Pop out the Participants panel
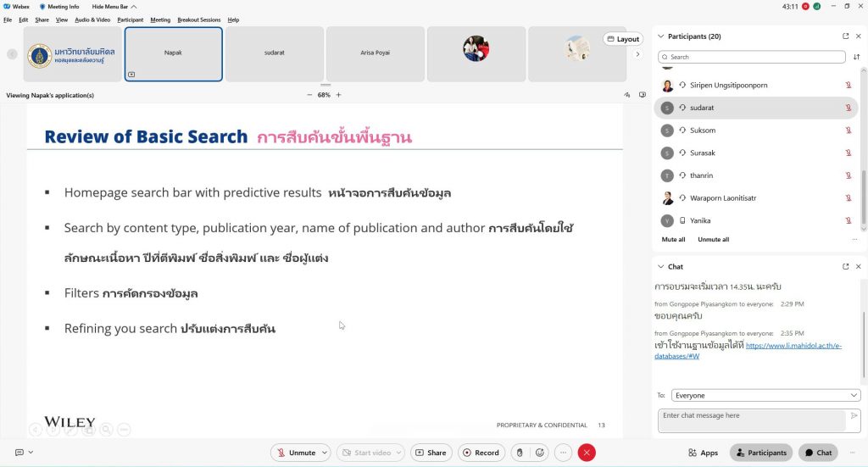 click(845, 36)
